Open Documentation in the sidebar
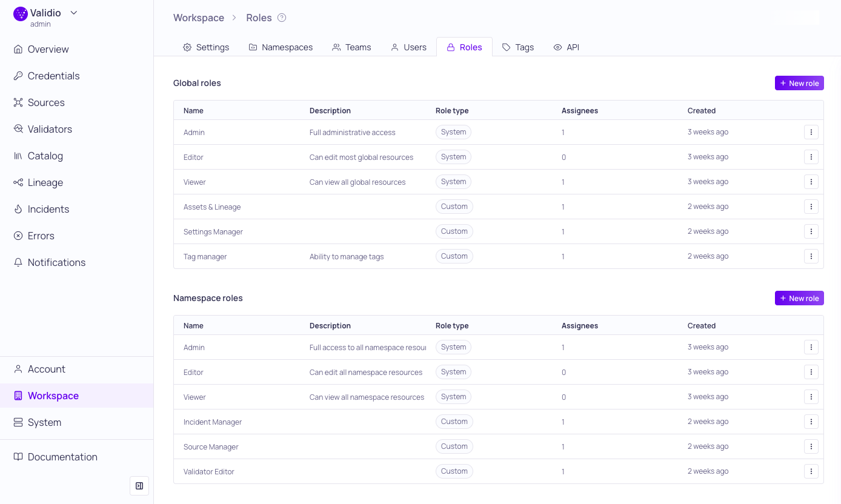Viewport: 841px width, 504px height. coord(76,457)
